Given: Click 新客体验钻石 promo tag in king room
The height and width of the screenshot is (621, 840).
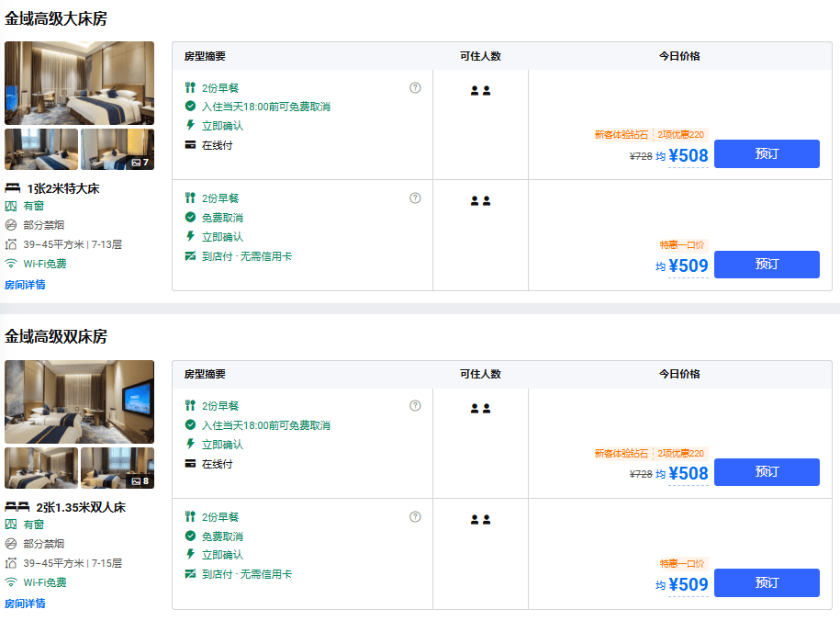Looking at the screenshot, I should (622, 135).
